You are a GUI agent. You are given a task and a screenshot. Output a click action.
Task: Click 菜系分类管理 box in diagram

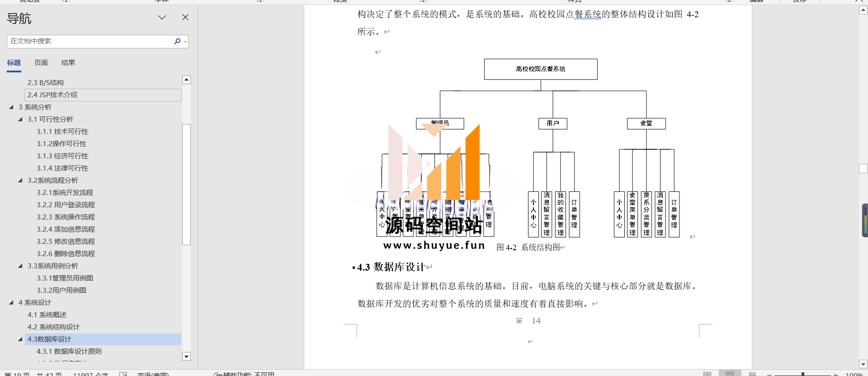coord(646,214)
